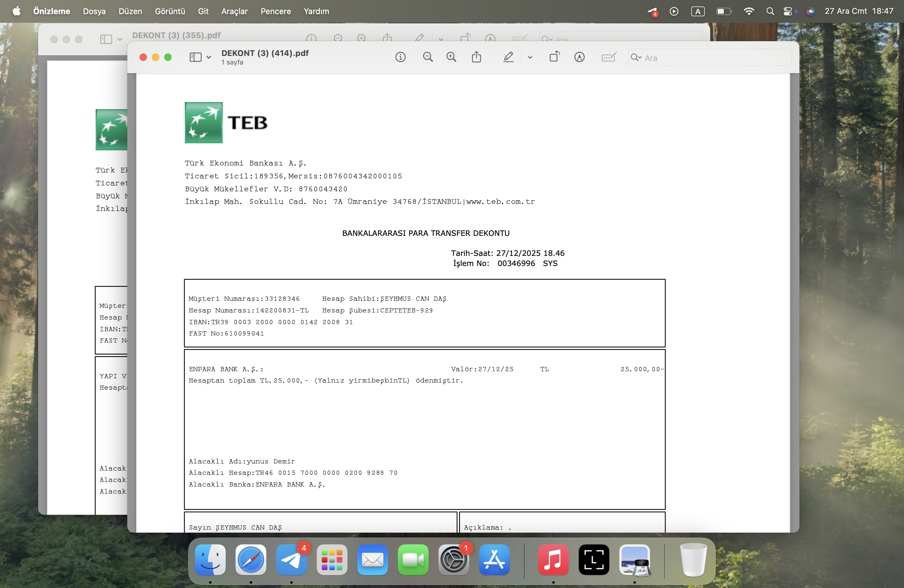This screenshot has width=904, height=588.
Task: Zoom out the PDF view
Action: click(x=428, y=58)
